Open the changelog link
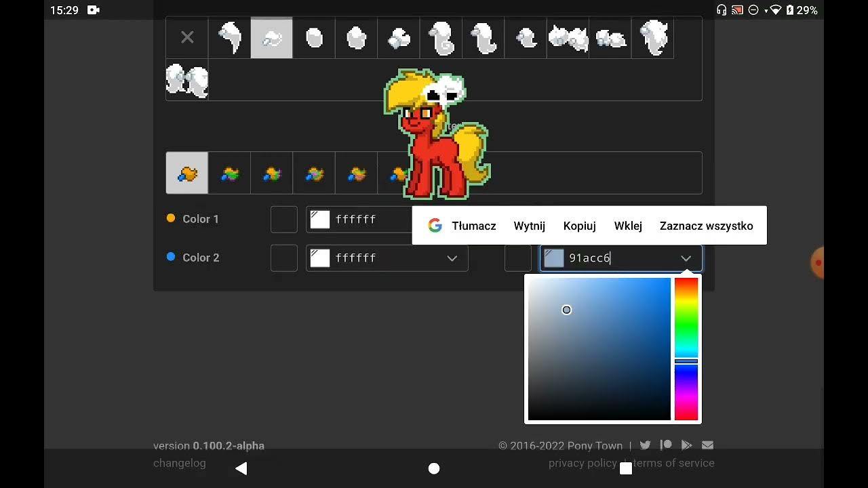868x488 pixels. [180, 463]
